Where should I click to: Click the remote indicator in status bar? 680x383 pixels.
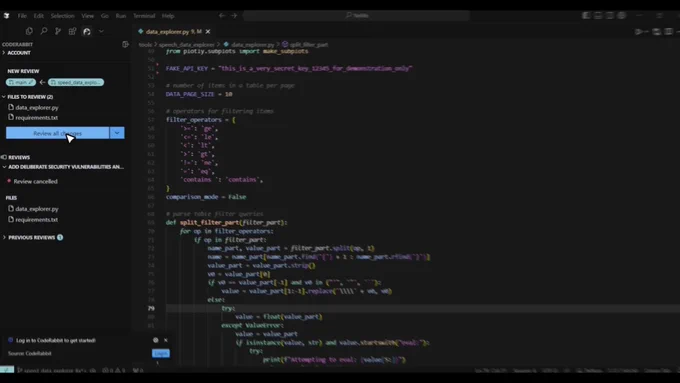7,370
